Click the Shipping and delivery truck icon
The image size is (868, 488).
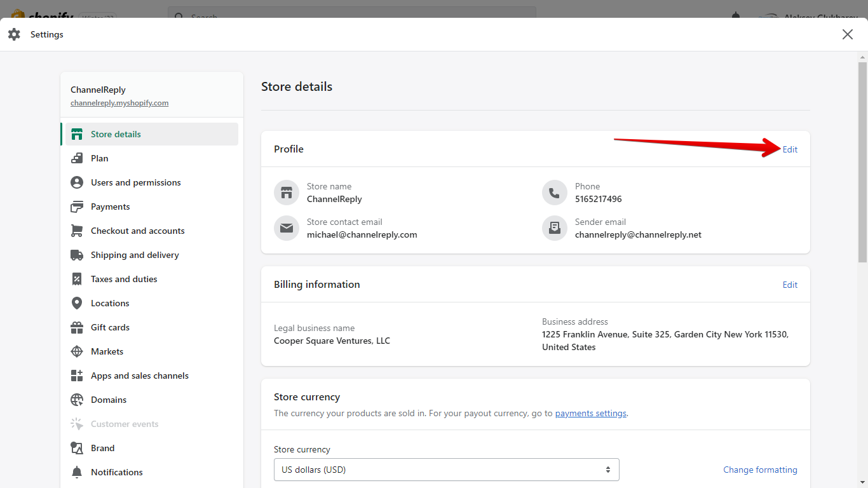click(x=77, y=255)
